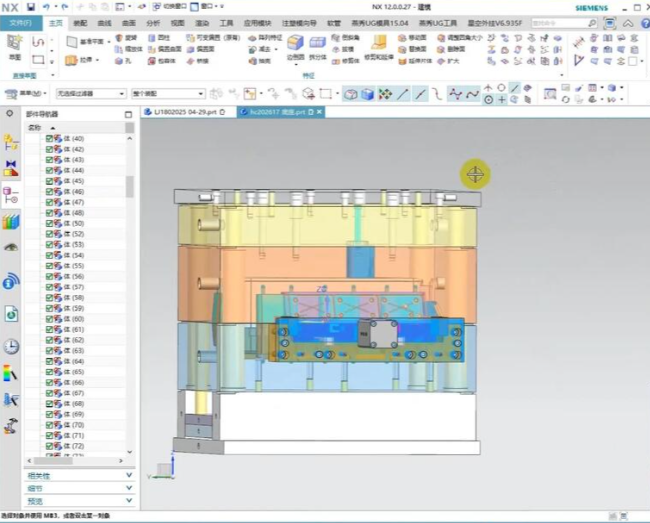Select the 拉伸 extrude tool
Image resolution: width=650 pixels, height=523 pixels.
pyautogui.click(x=80, y=60)
